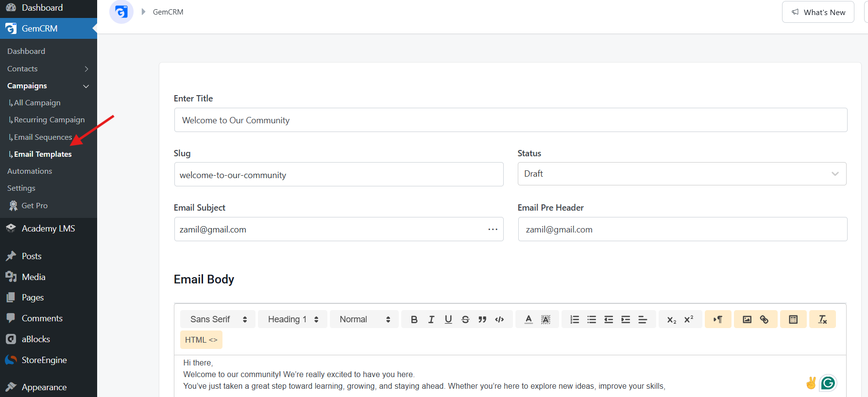Open the Automations page
Viewport: 868px width, 397px height.
point(30,171)
